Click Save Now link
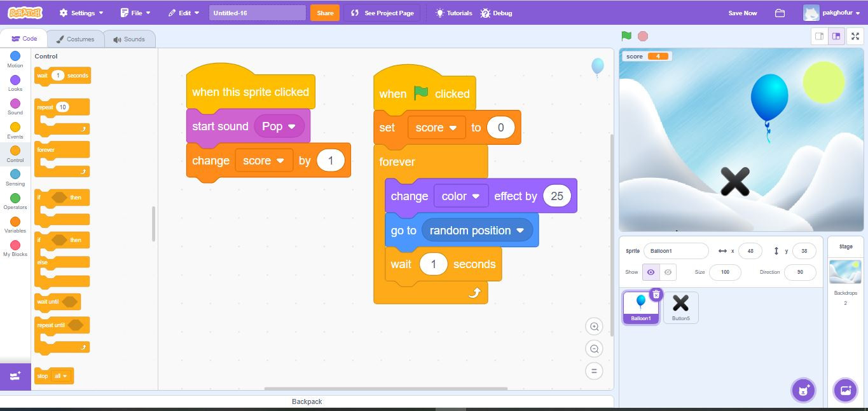The image size is (868, 411). [742, 13]
